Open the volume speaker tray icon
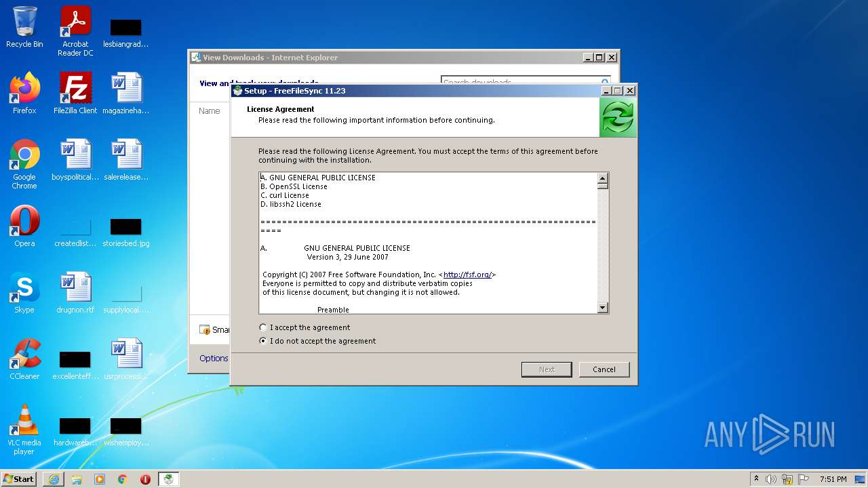Screen dimensions: 868x488 point(771,479)
